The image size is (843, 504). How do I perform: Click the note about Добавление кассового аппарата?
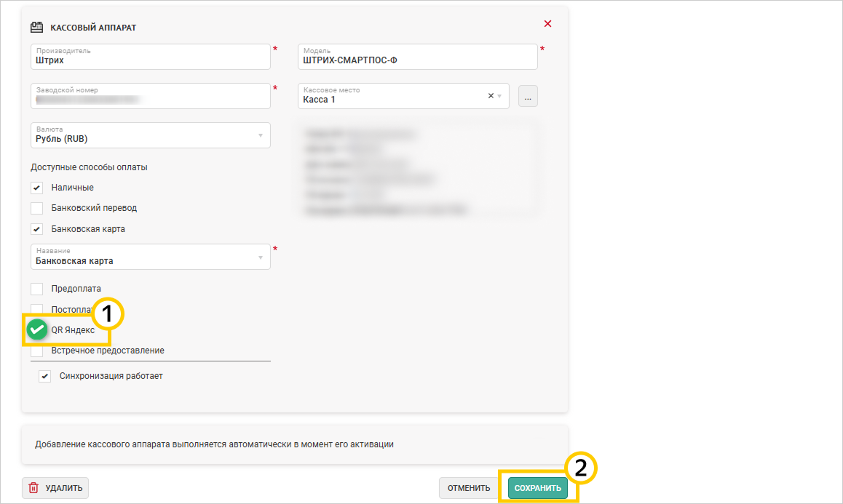(215, 444)
